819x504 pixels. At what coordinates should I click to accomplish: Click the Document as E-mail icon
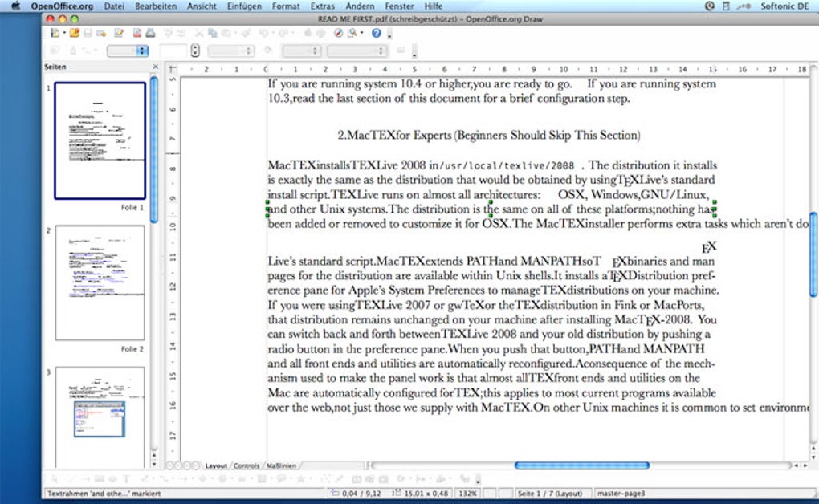[x=101, y=34]
